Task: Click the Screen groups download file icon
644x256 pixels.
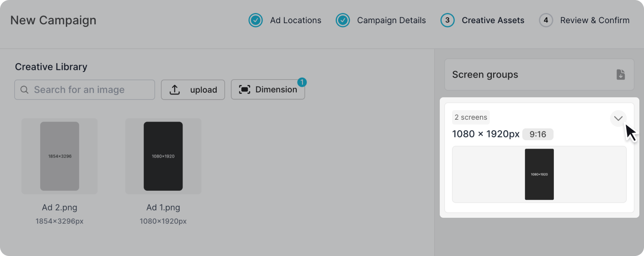Action: (x=620, y=75)
